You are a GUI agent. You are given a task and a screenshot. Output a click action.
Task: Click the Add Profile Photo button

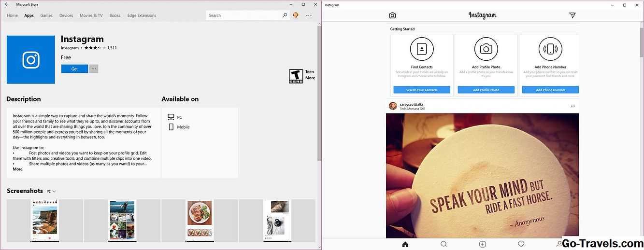pos(486,90)
